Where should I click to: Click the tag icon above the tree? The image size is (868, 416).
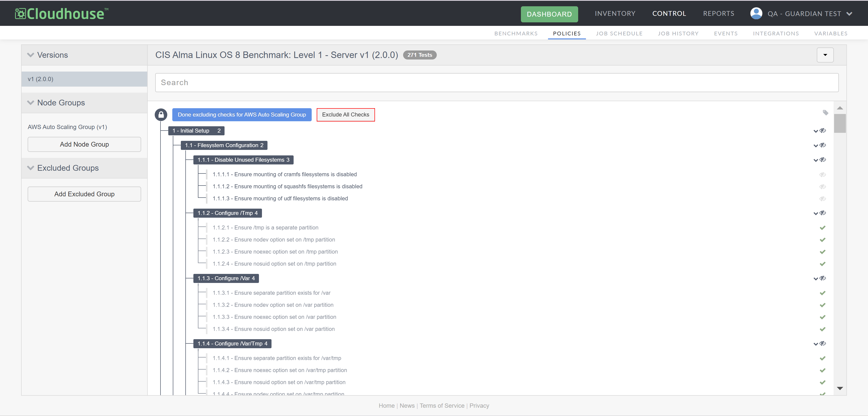(825, 112)
